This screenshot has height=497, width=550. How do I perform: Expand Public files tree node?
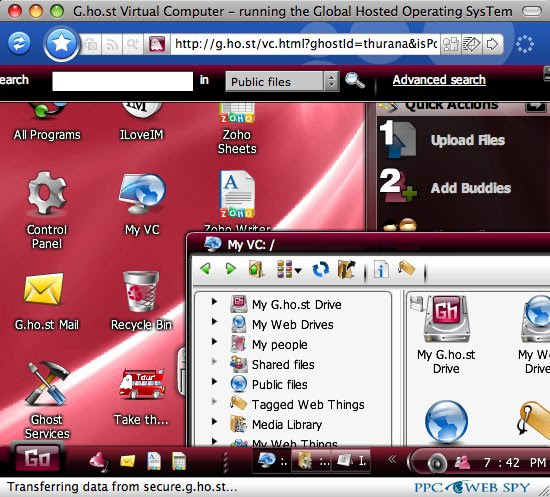214,381
